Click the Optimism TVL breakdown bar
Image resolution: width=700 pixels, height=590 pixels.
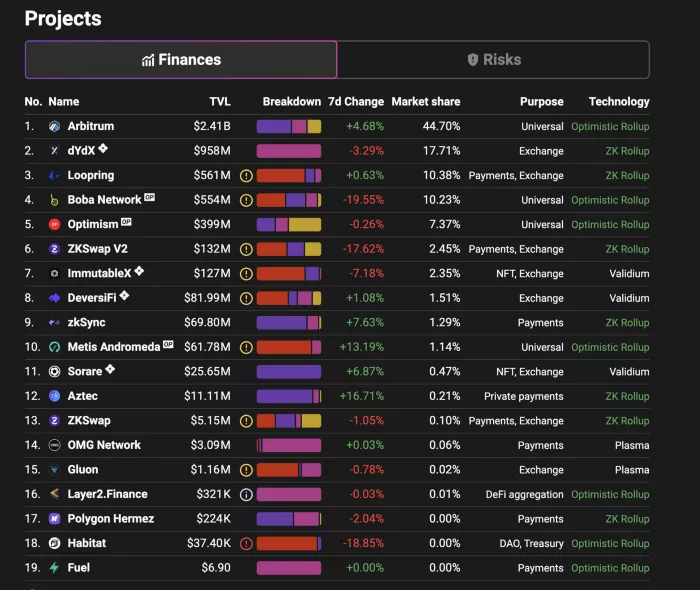click(289, 224)
